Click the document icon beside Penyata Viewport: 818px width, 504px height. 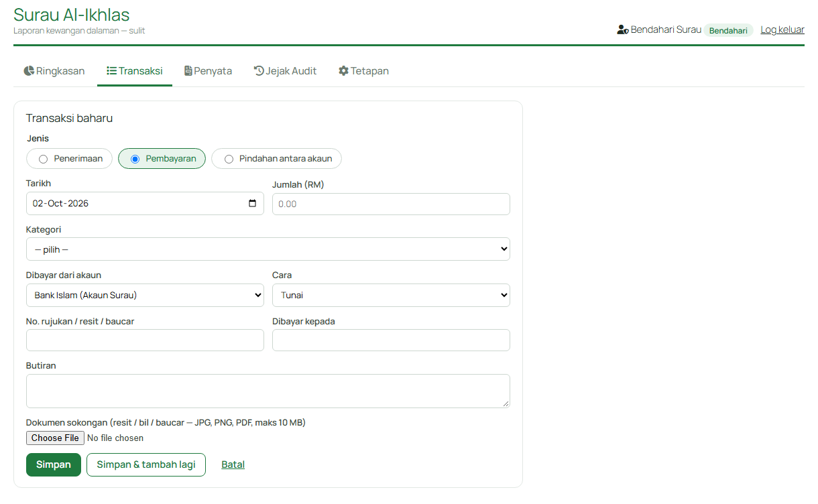pyautogui.click(x=188, y=70)
